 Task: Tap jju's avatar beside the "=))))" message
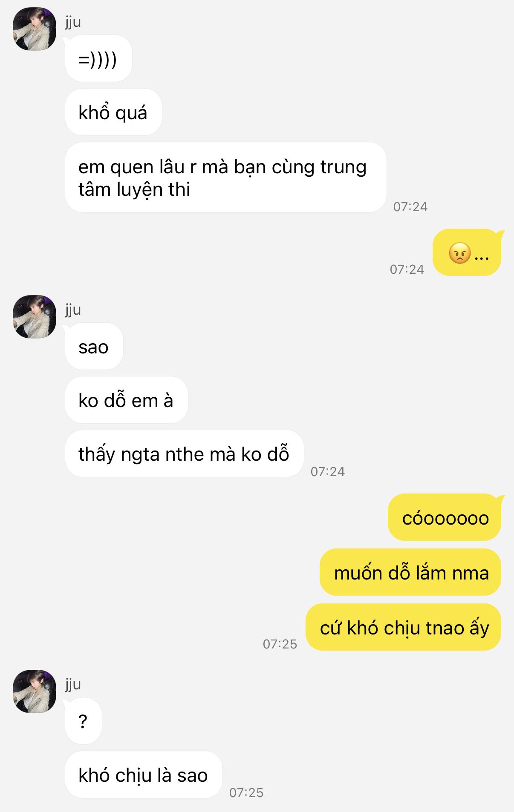tap(35, 29)
